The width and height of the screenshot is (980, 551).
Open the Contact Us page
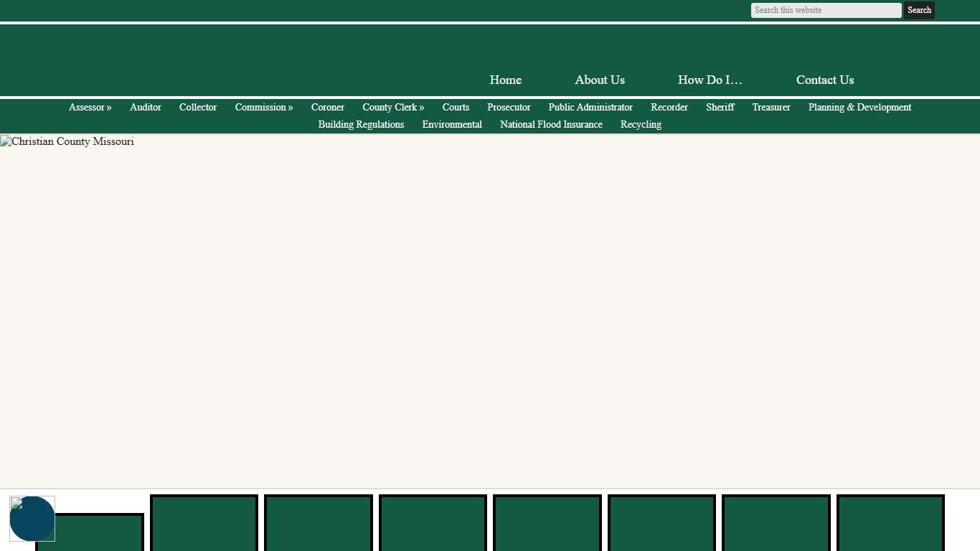click(824, 80)
